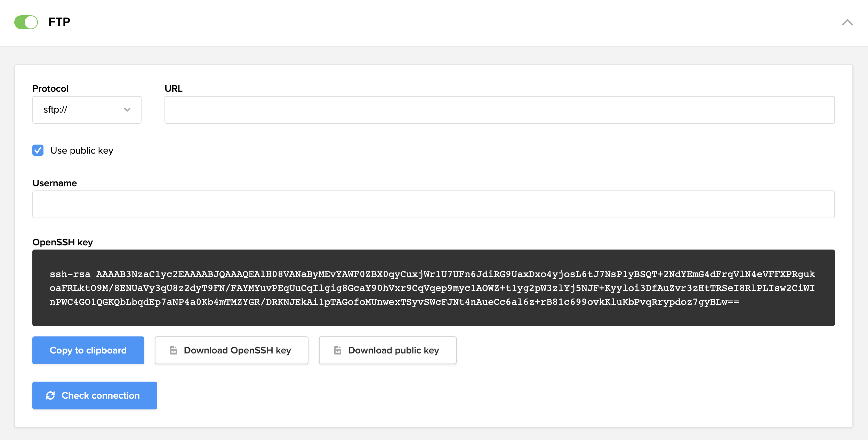Click the Protocol dropdown arrow
The width and height of the screenshot is (868, 440).
click(127, 110)
